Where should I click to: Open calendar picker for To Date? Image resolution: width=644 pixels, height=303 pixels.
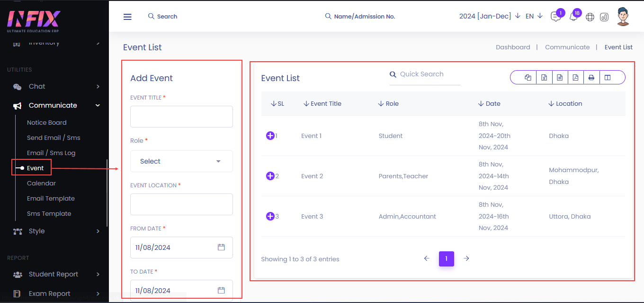coord(221,290)
